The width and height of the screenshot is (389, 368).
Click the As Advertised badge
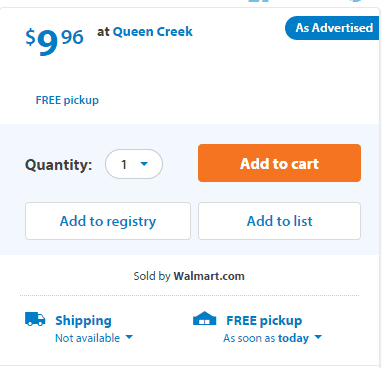[x=332, y=28]
